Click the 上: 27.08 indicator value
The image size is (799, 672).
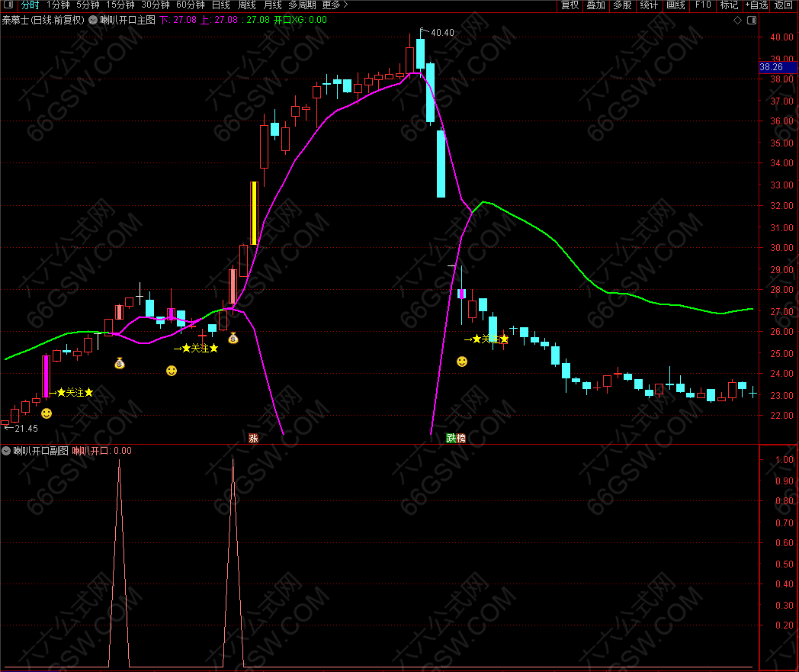pos(219,21)
